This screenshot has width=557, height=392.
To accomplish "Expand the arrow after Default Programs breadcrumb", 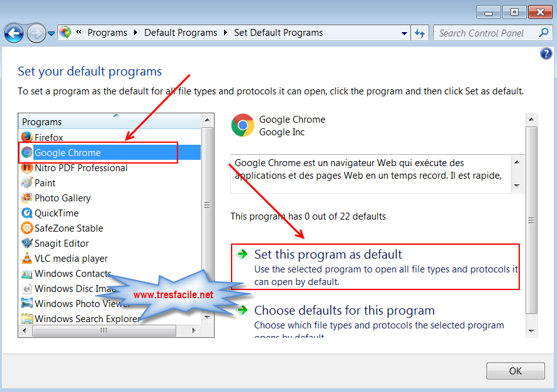I will [x=225, y=33].
